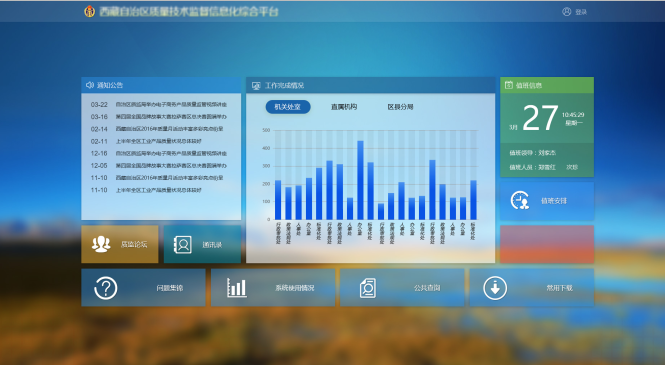665x365 pixels.
Task: Open the 02-14 notice about 2016 质量月
Action: 157,129
